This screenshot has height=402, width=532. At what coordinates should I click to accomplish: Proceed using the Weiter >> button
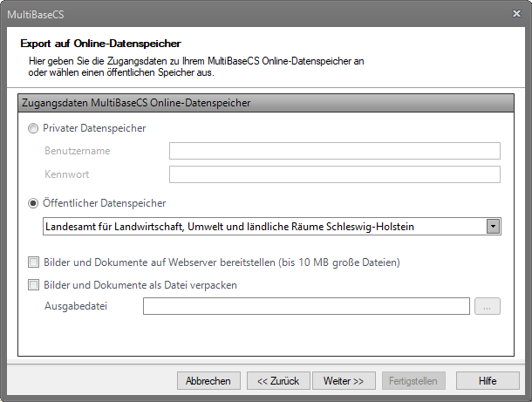coord(349,381)
